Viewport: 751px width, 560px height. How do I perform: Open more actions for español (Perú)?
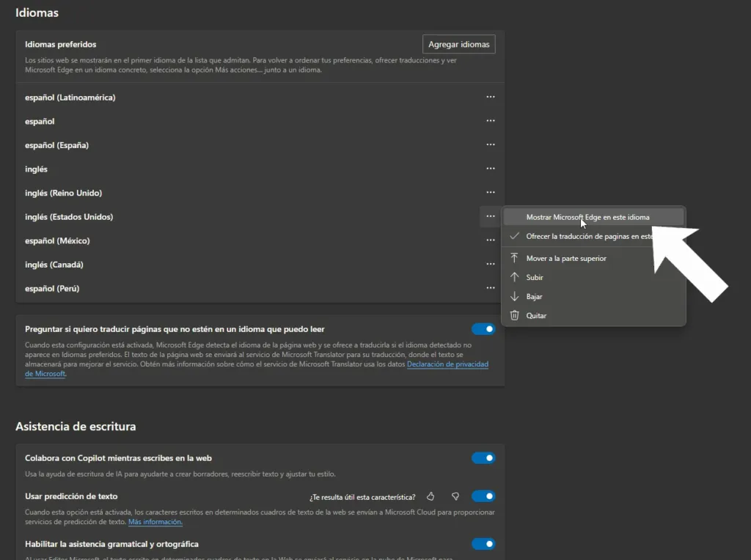pyautogui.click(x=491, y=289)
